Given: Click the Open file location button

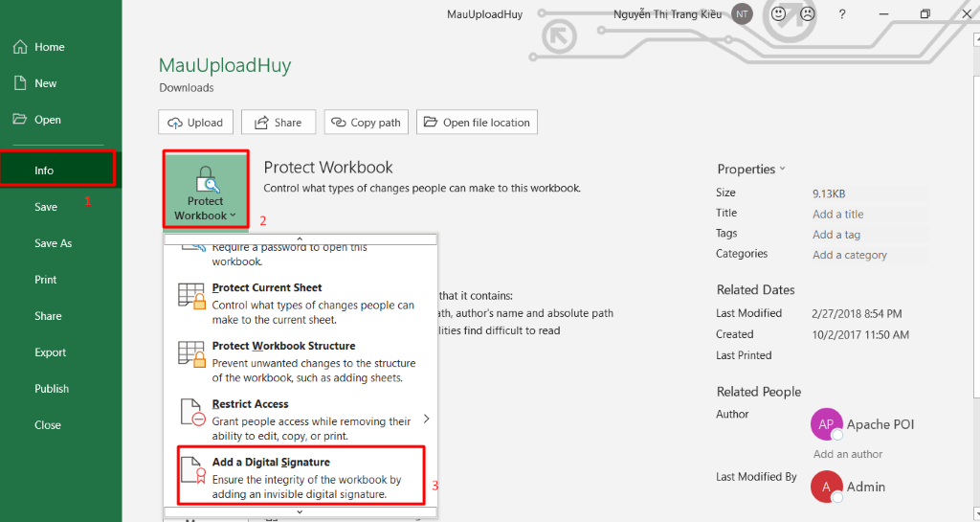Looking at the screenshot, I should pos(477,123).
